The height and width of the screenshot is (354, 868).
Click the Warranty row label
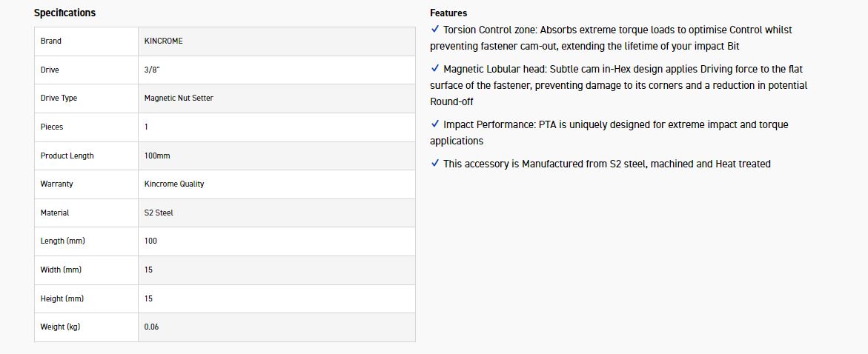[56, 184]
